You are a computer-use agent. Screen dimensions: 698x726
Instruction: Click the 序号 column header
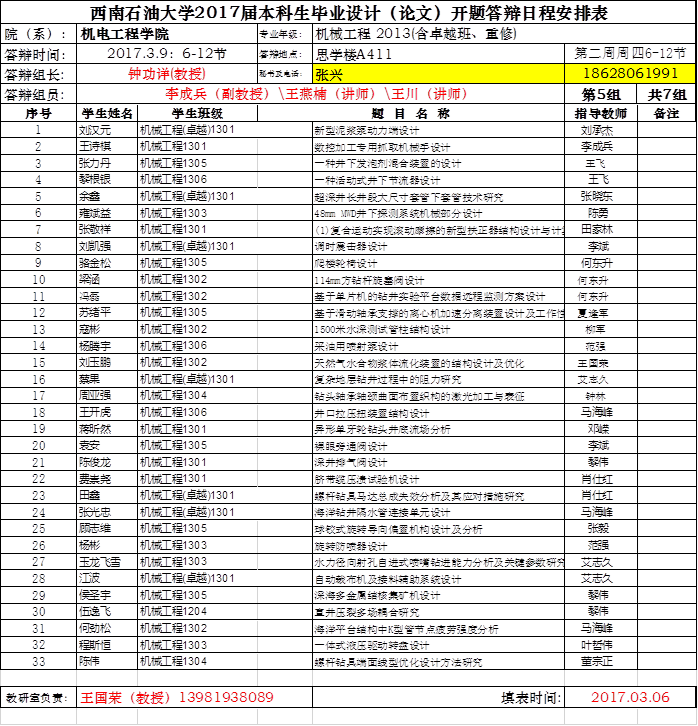coord(38,113)
